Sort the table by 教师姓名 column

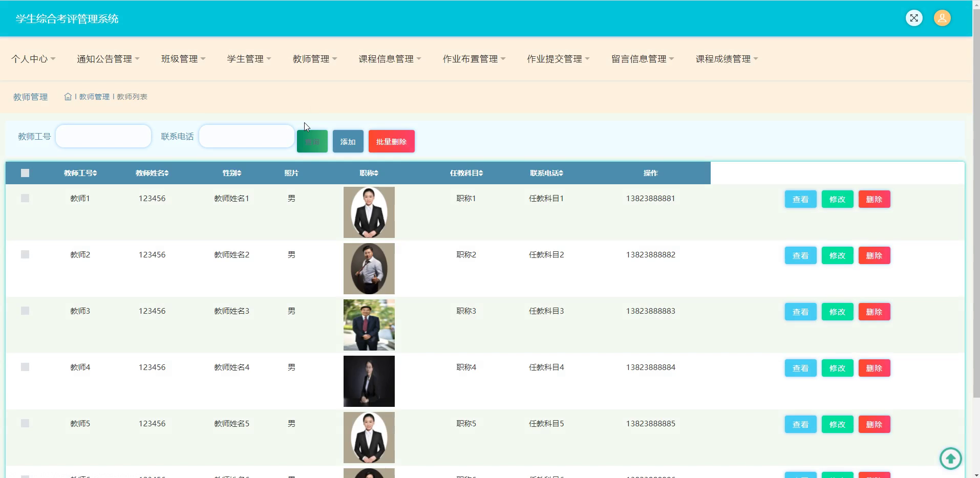point(152,173)
